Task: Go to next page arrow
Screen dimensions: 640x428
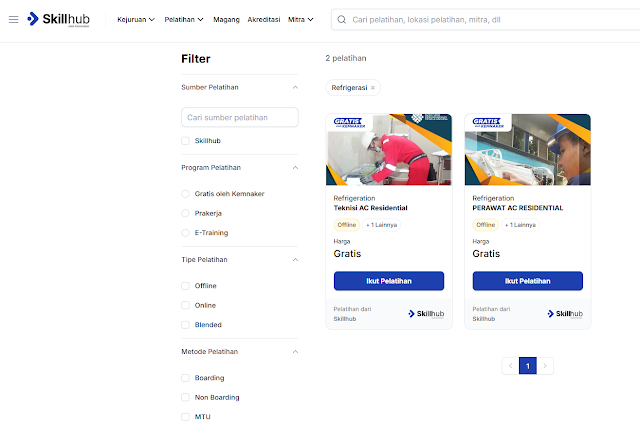Action: 545,366
